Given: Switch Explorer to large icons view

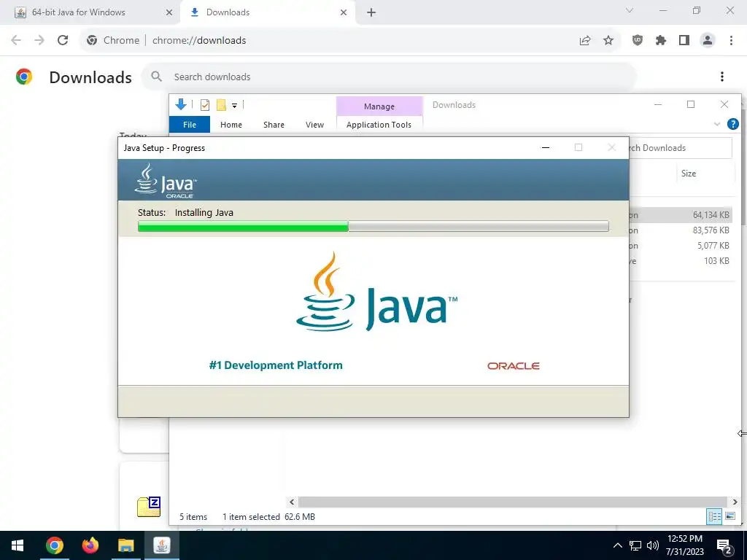Looking at the screenshot, I should click(x=729, y=516).
